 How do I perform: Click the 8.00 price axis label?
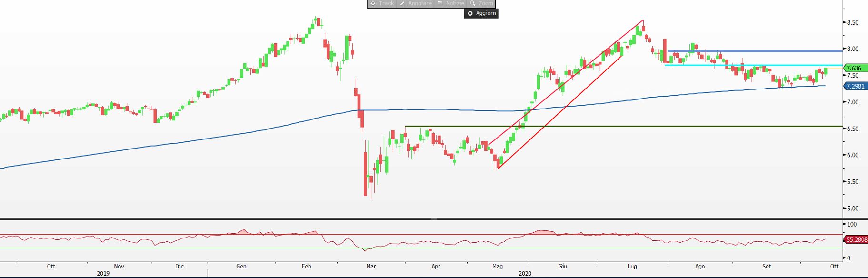tap(852, 49)
